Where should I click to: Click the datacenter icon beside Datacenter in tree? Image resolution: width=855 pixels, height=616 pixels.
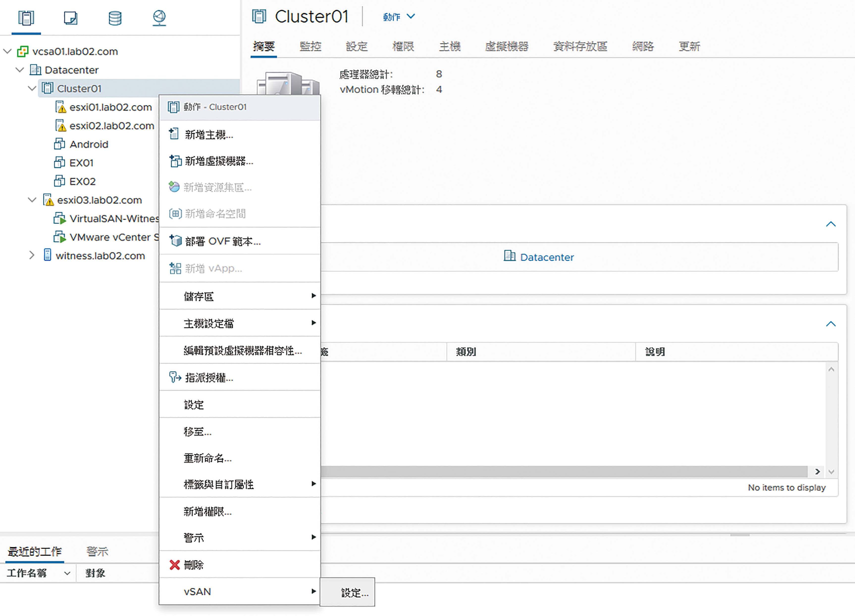coord(35,70)
